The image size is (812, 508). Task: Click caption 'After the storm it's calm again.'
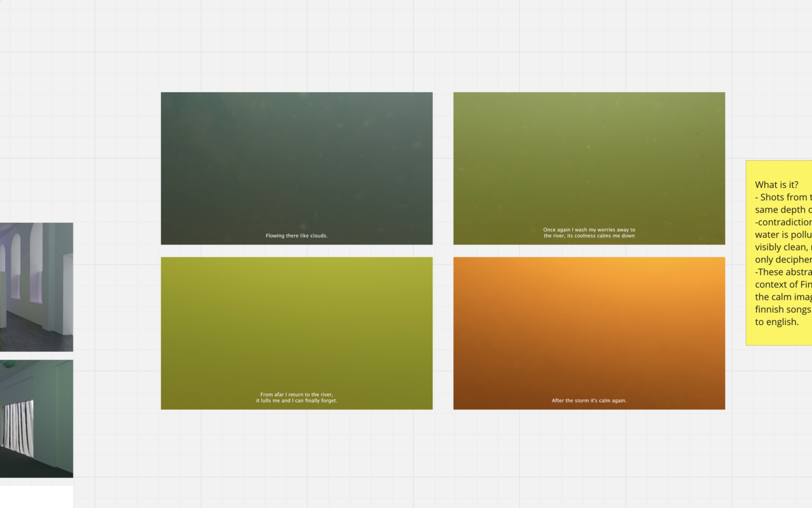point(589,401)
